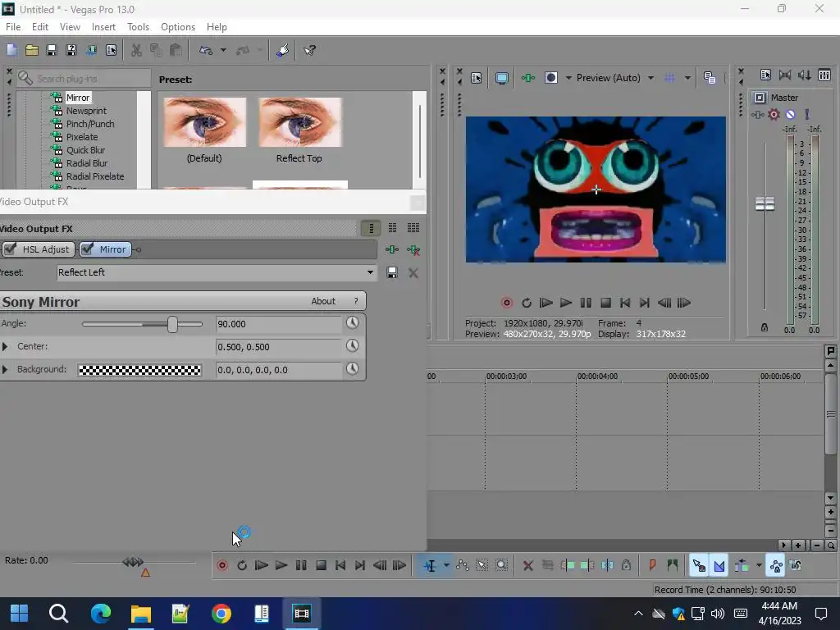Remove selected plug-in using the red X chain icon
Screen dimensions: 840x630
pyautogui.click(x=413, y=249)
